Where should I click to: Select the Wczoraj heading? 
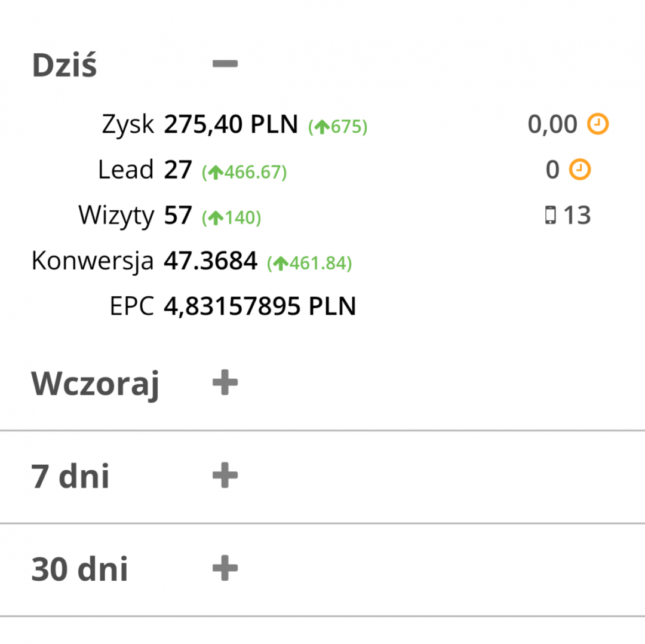tap(95, 384)
